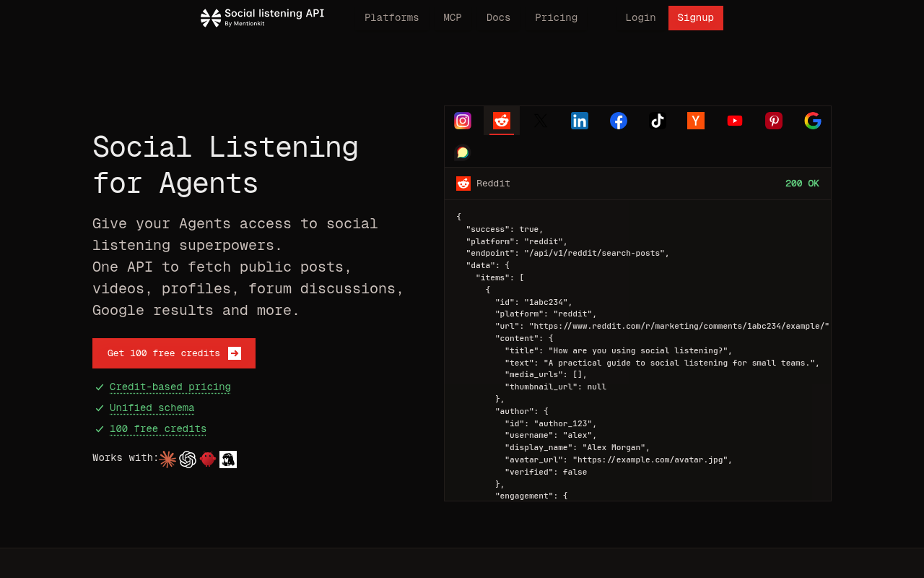Click the Reddit comments URL line
Screen dimensions: 924x578
pyautogui.click(x=663, y=327)
